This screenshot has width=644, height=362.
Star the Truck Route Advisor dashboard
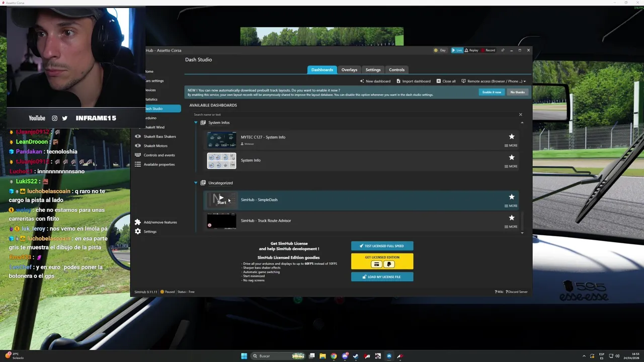(512, 218)
